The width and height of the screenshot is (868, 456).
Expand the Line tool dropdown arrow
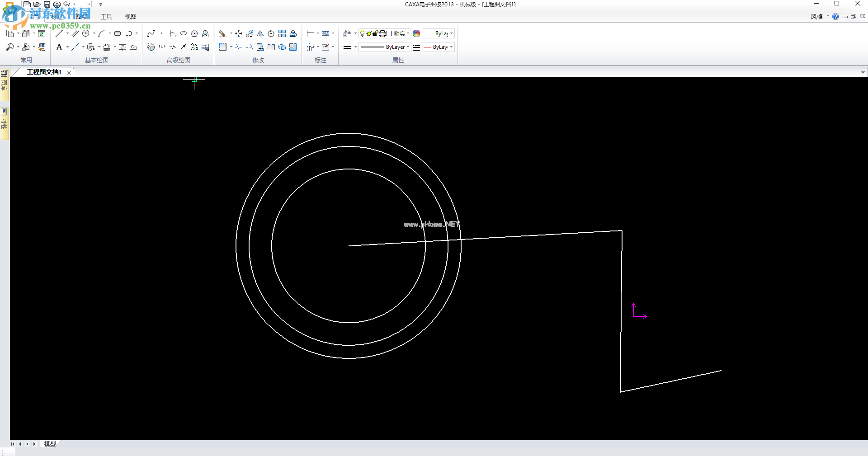point(67,33)
